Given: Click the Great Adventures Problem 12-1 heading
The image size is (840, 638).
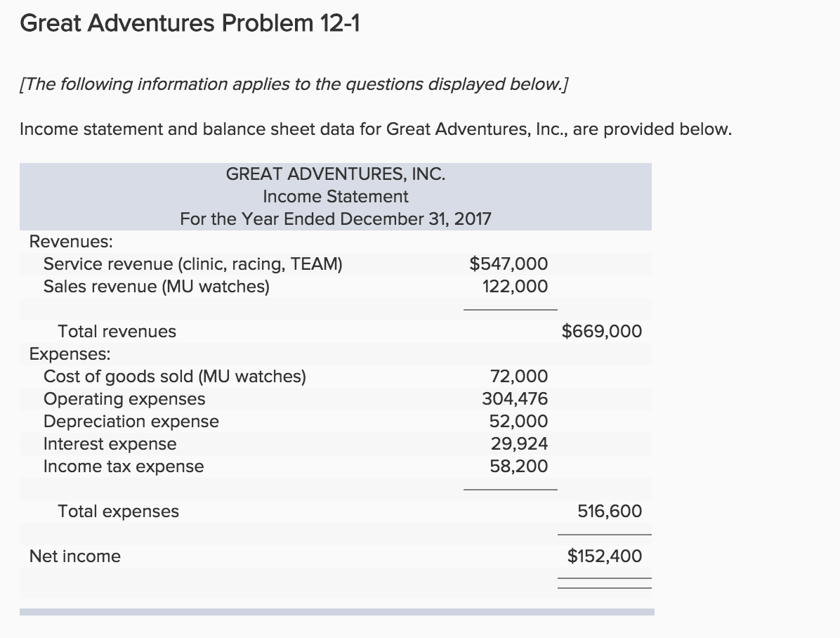Looking at the screenshot, I should 190,25.
